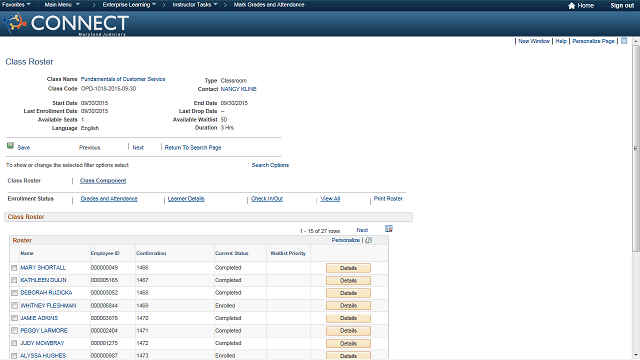The height and width of the screenshot is (360, 640).
Task: Click the Return To Search Page link
Action: click(x=193, y=147)
